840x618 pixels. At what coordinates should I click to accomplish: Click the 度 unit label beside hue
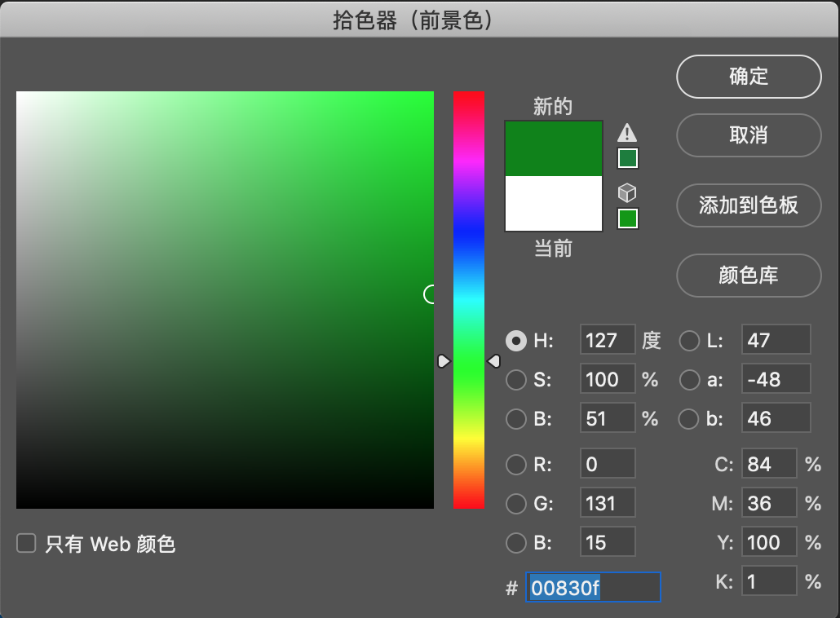coord(652,340)
